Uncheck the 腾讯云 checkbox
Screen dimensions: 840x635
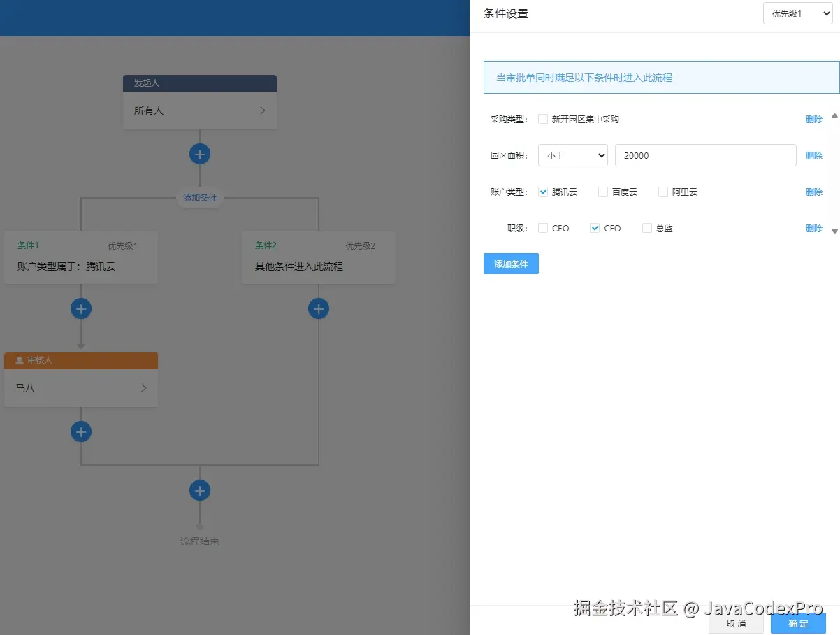[x=543, y=192]
